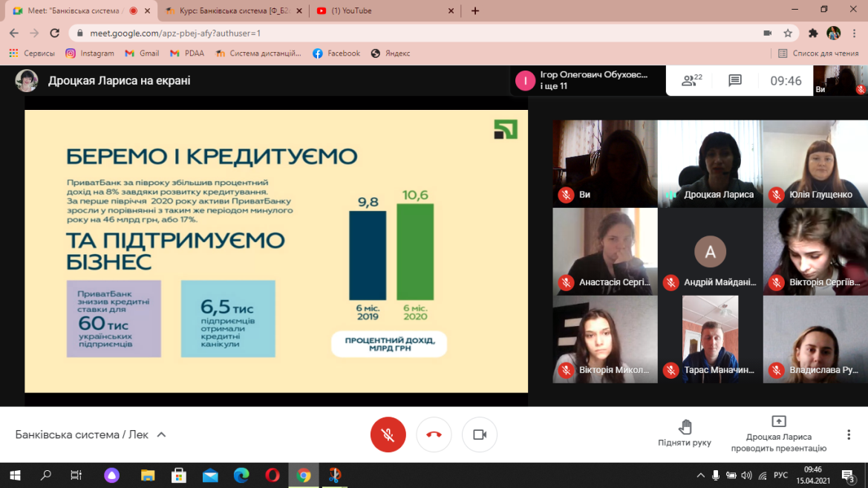Open the volume control in system tray

coord(747,475)
